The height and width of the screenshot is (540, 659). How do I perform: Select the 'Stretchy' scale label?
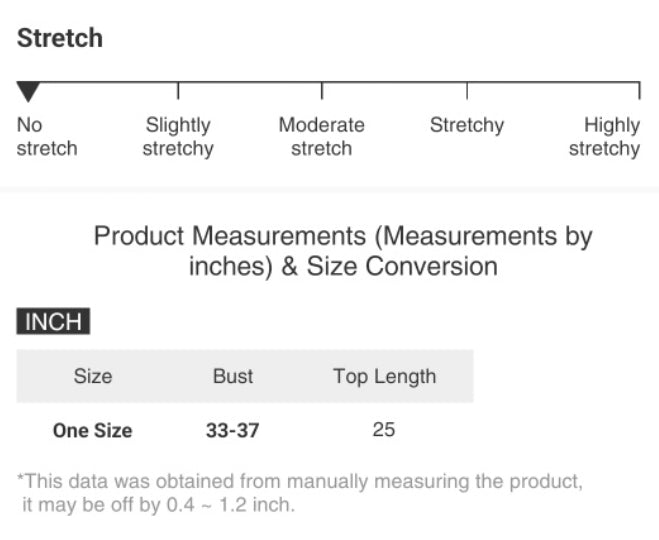pyautogui.click(x=466, y=126)
